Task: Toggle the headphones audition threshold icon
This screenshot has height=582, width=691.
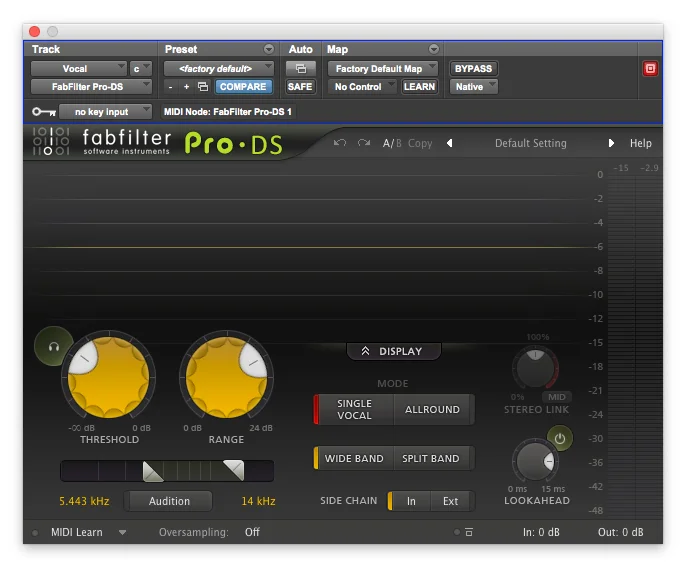Action: click(x=54, y=347)
